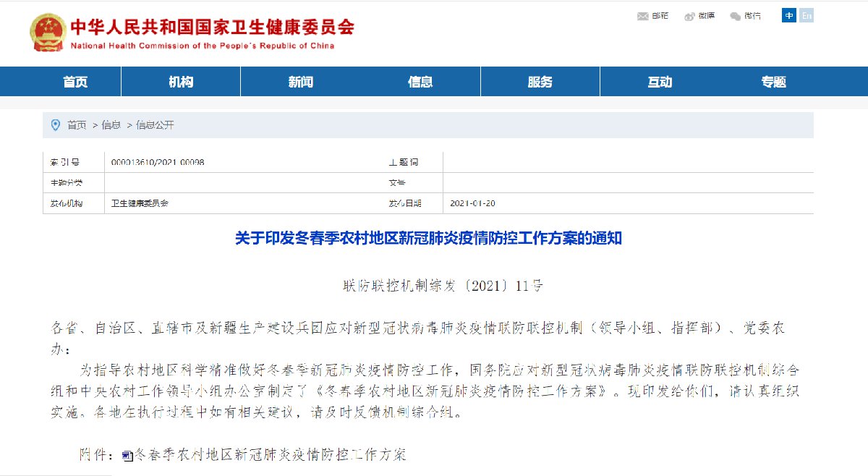
Task: Switch language to En English
Action: click(x=806, y=15)
